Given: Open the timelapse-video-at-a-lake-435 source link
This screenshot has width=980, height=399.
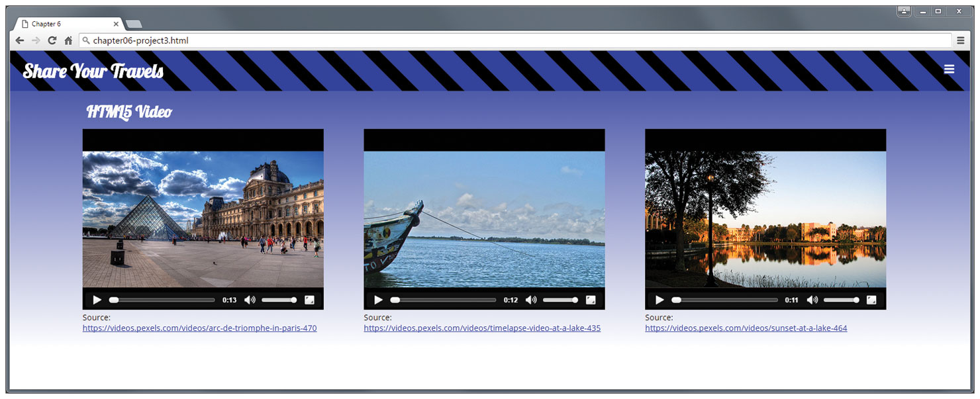Looking at the screenshot, I should (x=482, y=328).
